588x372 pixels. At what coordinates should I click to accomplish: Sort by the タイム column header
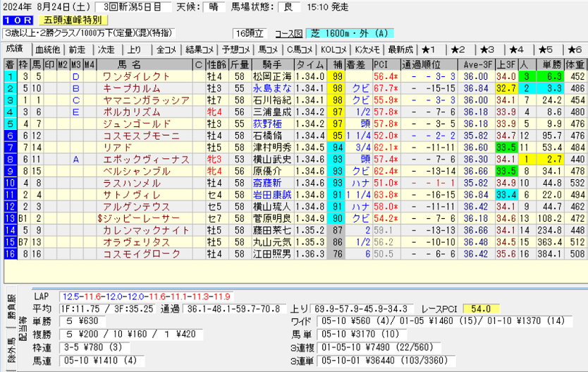click(310, 64)
